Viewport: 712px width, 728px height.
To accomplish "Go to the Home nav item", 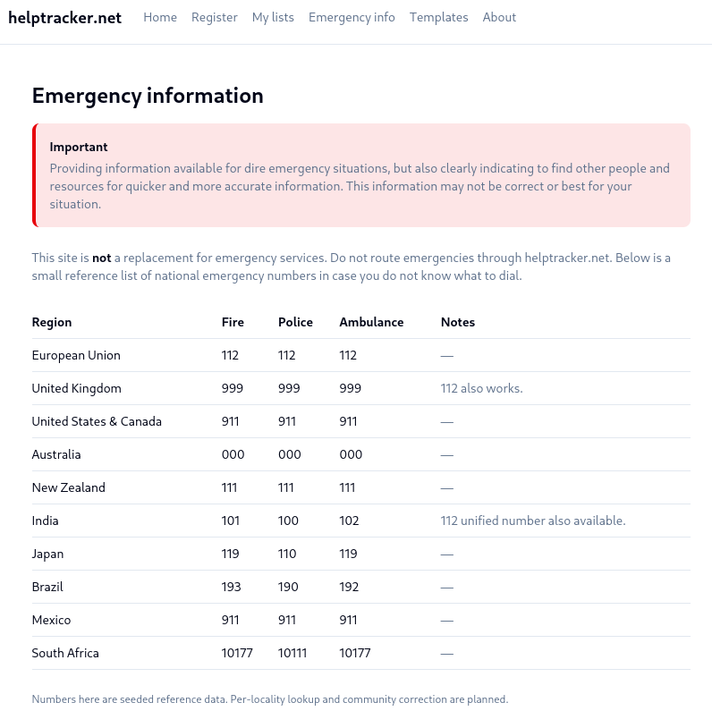I will point(160,17).
